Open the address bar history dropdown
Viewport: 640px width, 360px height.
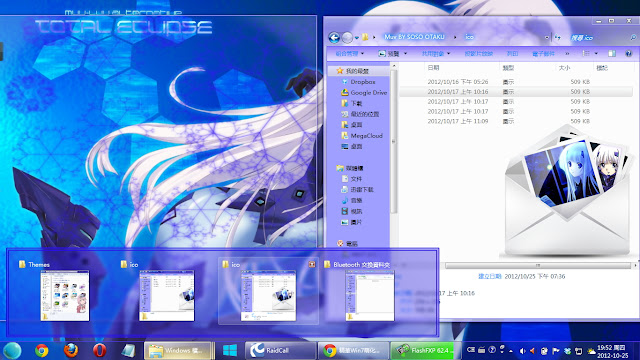547,38
